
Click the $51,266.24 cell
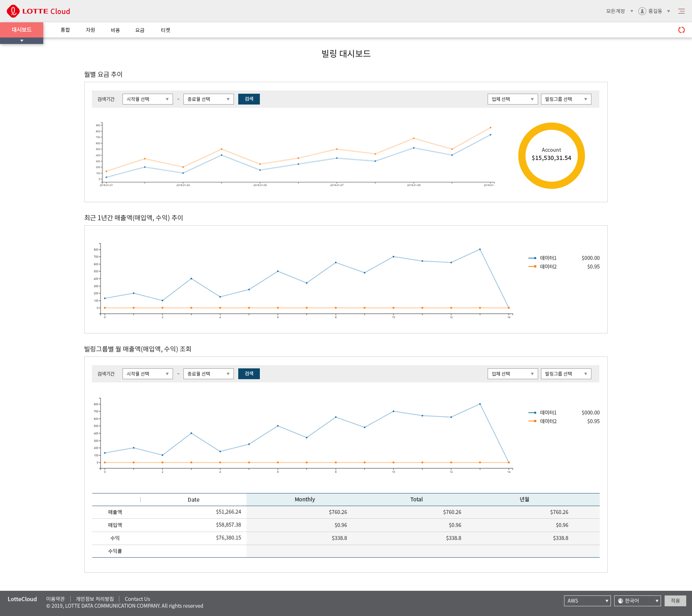coord(229,512)
